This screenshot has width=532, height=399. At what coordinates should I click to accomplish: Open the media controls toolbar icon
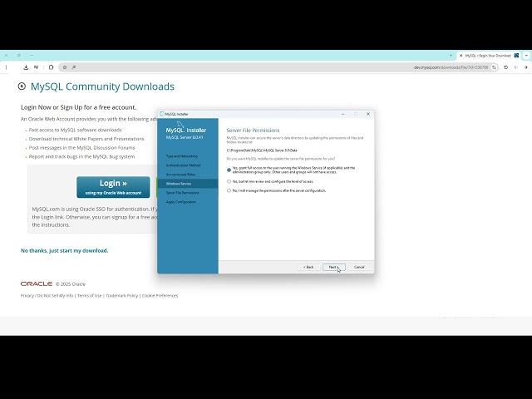coord(36,67)
